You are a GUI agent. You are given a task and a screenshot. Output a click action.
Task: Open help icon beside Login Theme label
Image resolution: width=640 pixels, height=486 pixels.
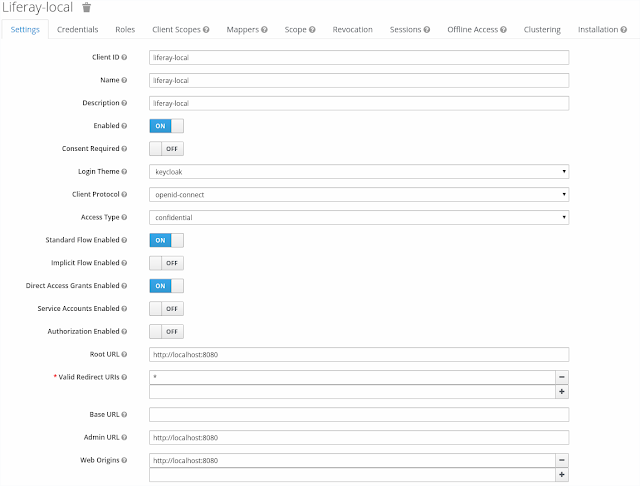tap(124, 171)
